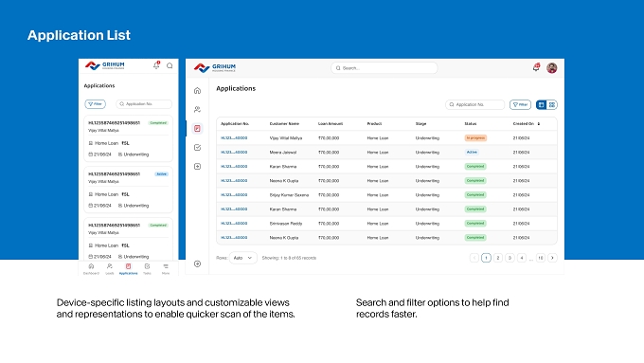Image resolution: width=644 pixels, height=363 pixels.
Task: Focus the global Search field
Action: 384,68
